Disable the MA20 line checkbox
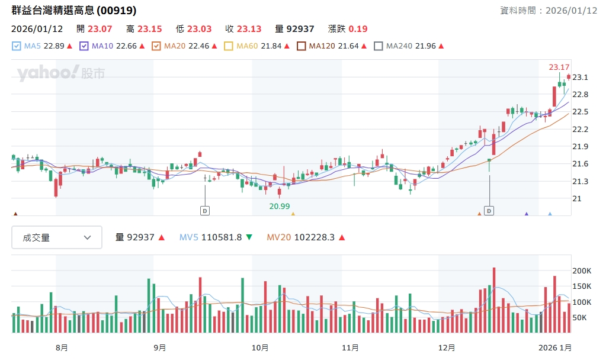Screen dimensions: 606x364 pyautogui.click(x=156, y=46)
